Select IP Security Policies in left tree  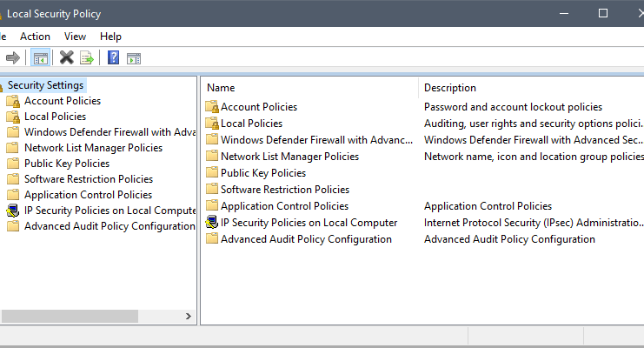tap(110, 211)
